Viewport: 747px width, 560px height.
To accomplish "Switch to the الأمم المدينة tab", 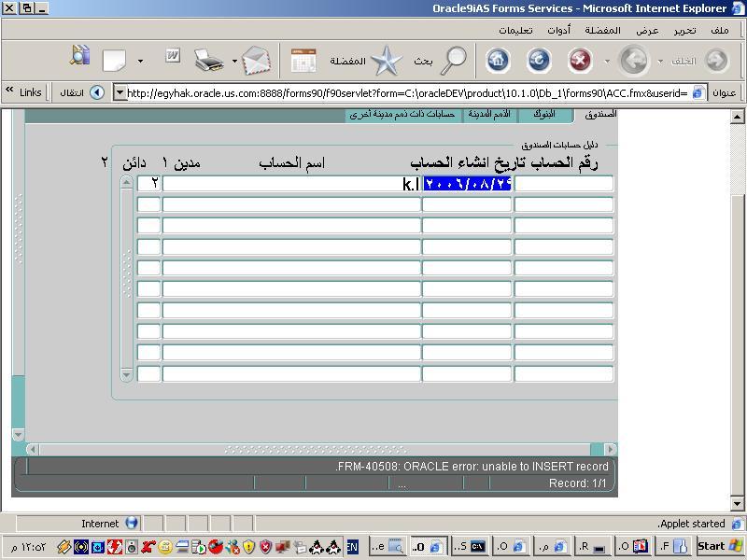I will click(489, 115).
